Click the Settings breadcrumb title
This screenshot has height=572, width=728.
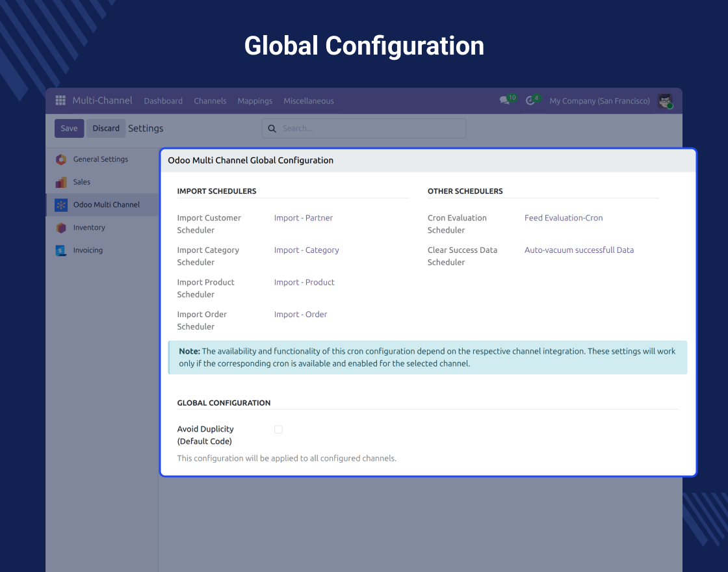pos(146,128)
